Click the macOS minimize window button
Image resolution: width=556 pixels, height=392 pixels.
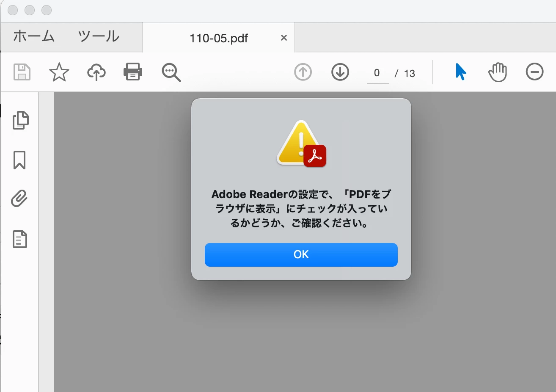coord(30,10)
